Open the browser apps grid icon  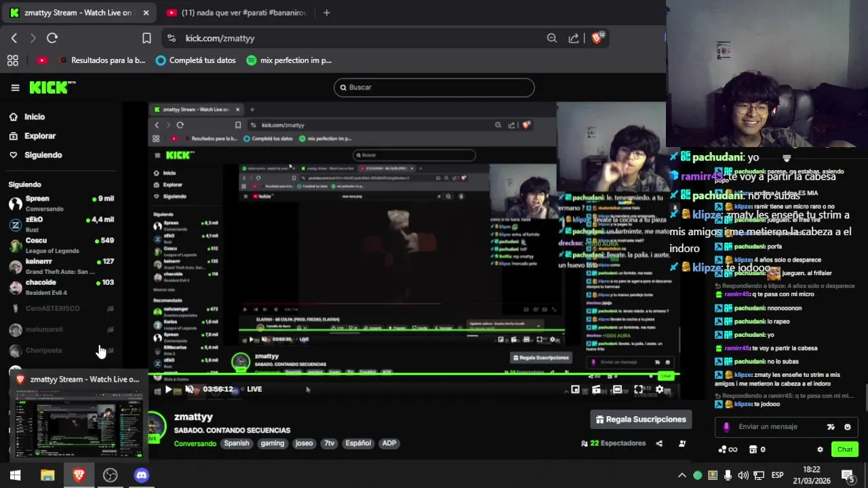coord(13,60)
